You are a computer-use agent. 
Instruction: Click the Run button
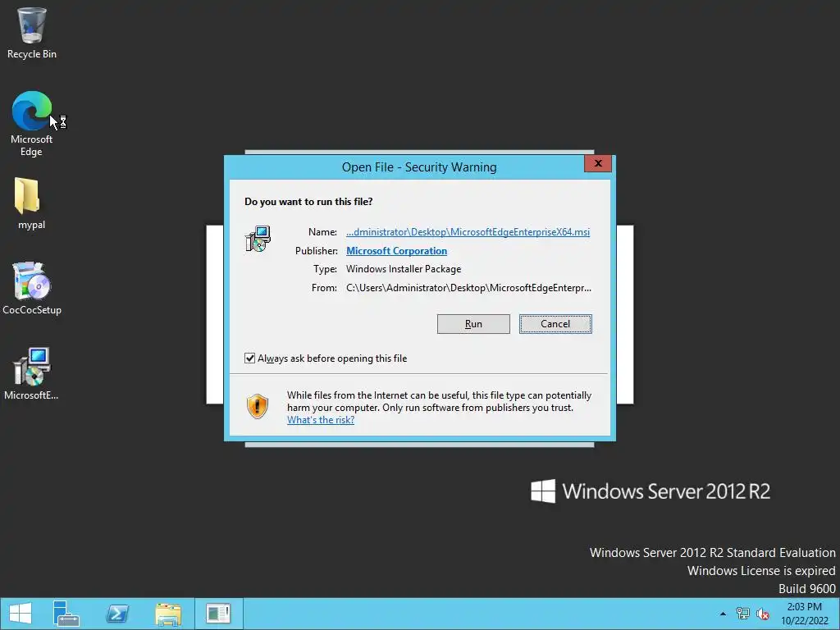point(473,324)
